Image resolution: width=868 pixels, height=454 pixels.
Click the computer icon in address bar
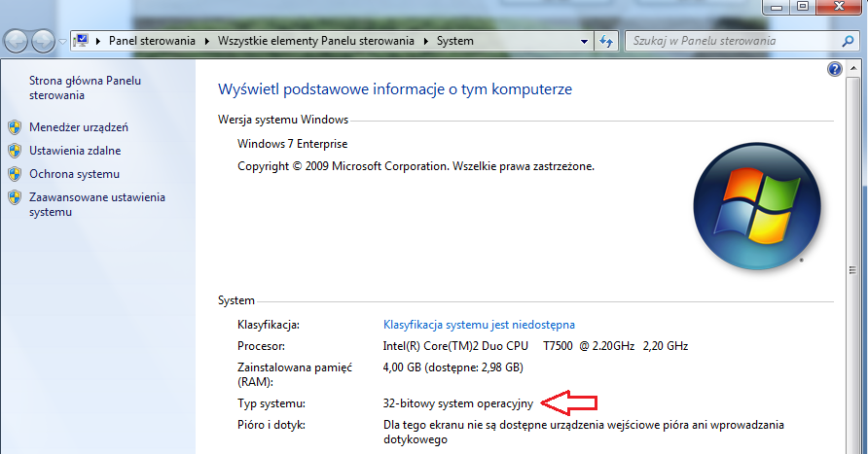tap(81, 41)
